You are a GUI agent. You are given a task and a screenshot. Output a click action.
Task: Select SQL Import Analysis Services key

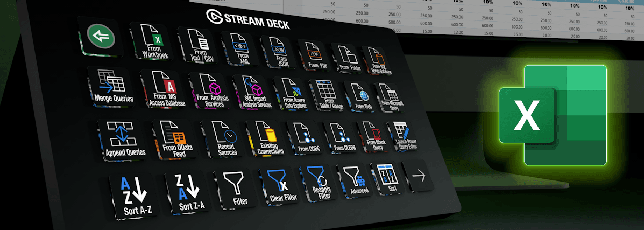(253, 93)
